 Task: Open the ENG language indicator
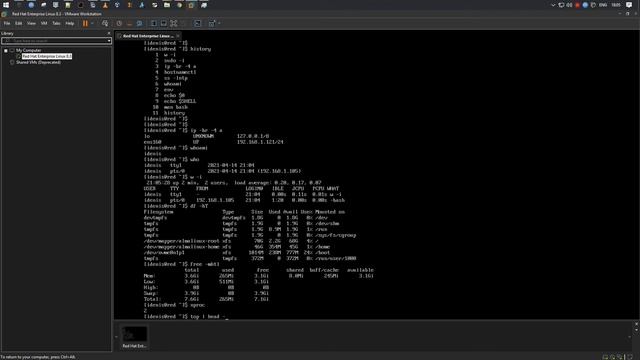click(603, 5)
